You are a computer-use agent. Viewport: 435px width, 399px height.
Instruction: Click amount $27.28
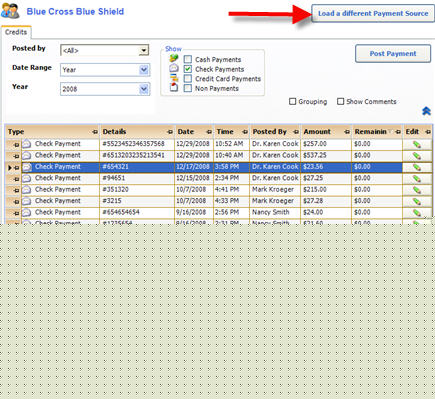pos(326,201)
